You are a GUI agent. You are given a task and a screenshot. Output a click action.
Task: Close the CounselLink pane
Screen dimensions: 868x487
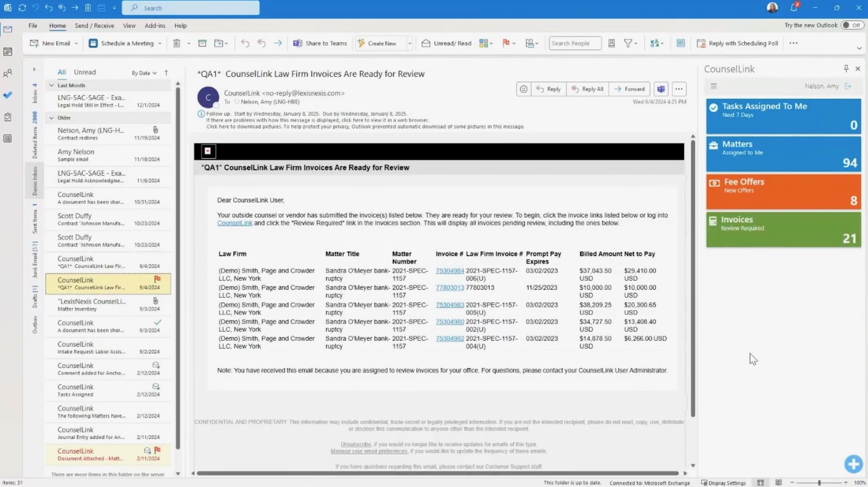click(x=858, y=68)
